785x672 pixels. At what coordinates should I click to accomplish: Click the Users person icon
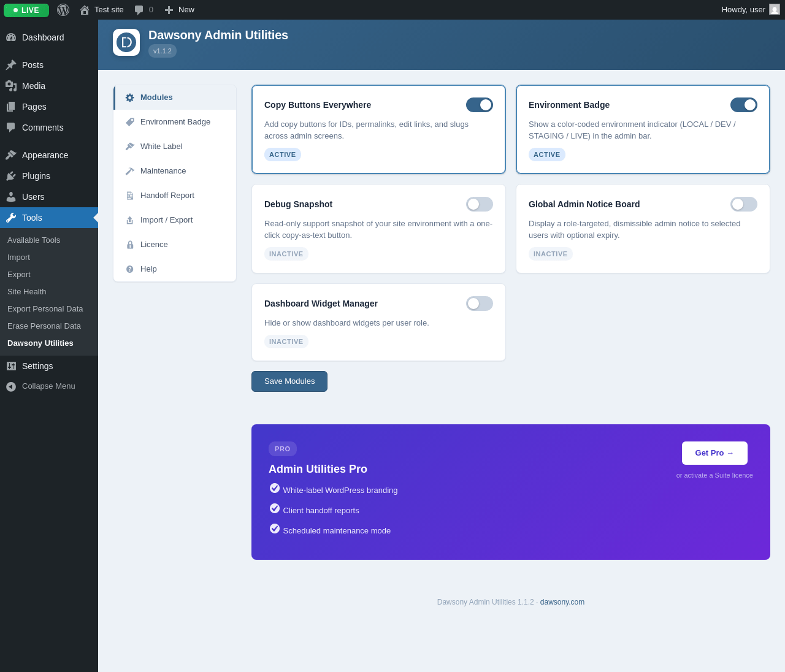11,197
